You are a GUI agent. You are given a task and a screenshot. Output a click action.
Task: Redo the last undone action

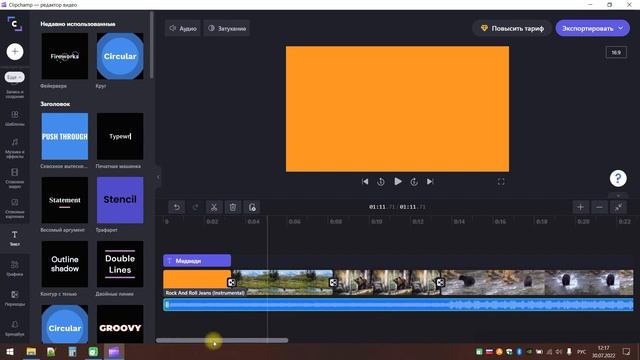click(195, 207)
